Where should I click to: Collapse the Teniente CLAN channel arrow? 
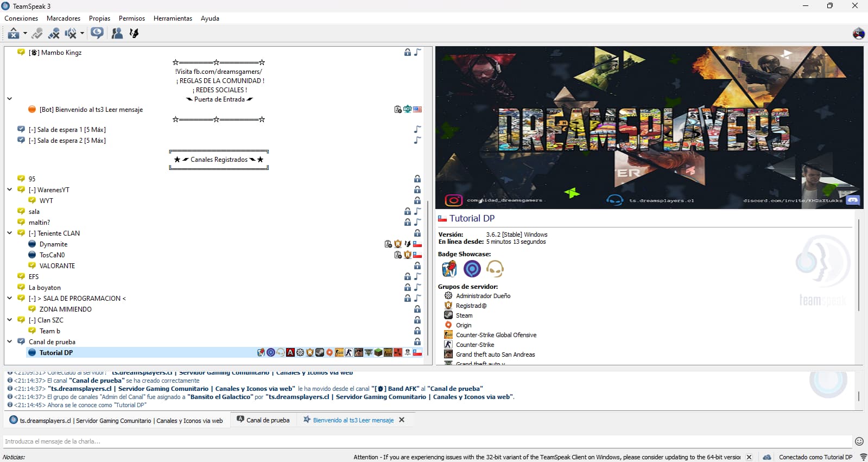9,233
